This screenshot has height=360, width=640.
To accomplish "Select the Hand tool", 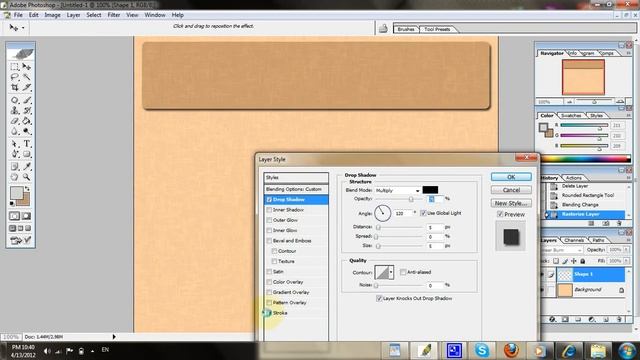I will pyautogui.click(x=15, y=177).
